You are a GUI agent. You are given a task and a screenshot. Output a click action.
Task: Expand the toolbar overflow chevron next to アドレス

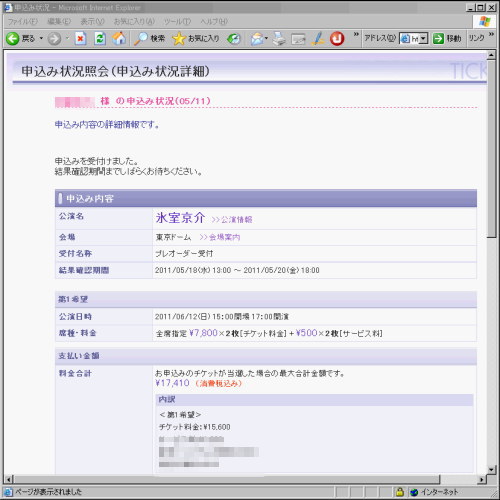[356, 34]
